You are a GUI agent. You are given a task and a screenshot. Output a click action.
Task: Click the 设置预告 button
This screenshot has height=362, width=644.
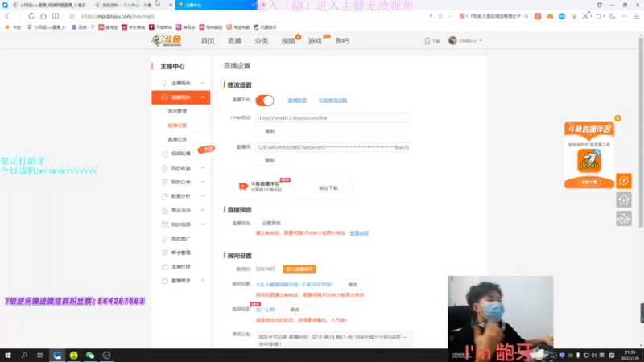[x=271, y=224]
